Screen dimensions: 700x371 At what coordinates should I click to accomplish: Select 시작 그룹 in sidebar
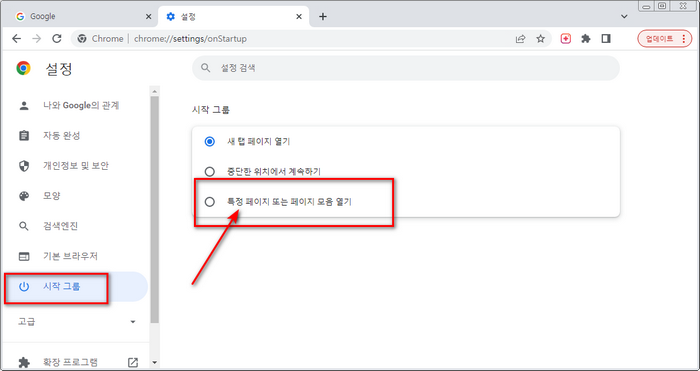click(x=75, y=287)
